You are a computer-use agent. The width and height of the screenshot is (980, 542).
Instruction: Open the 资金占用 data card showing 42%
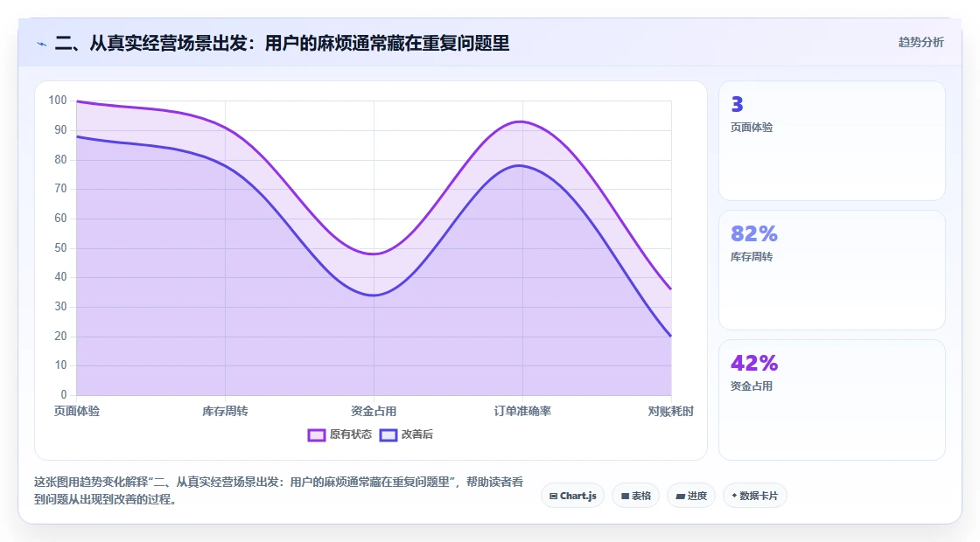832,400
